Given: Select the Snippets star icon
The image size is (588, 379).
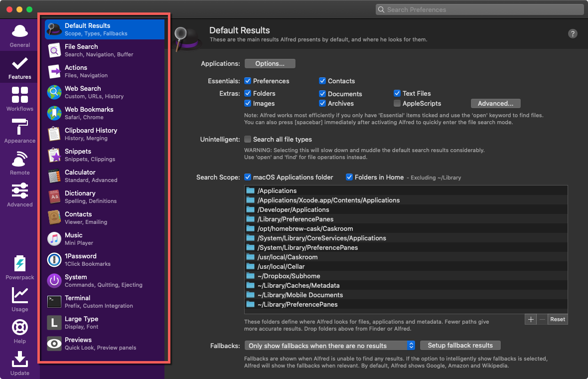Looking at the screenshot, I should [x=54, y=155].
